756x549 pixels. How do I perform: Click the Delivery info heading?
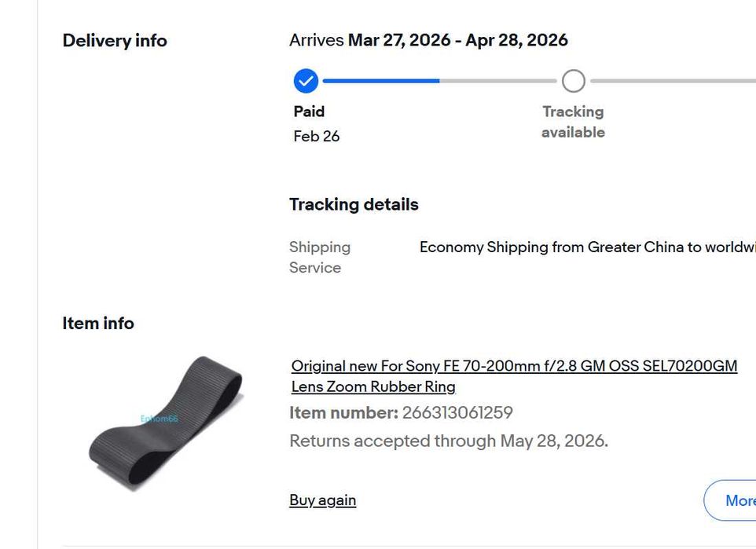[115, 41]
